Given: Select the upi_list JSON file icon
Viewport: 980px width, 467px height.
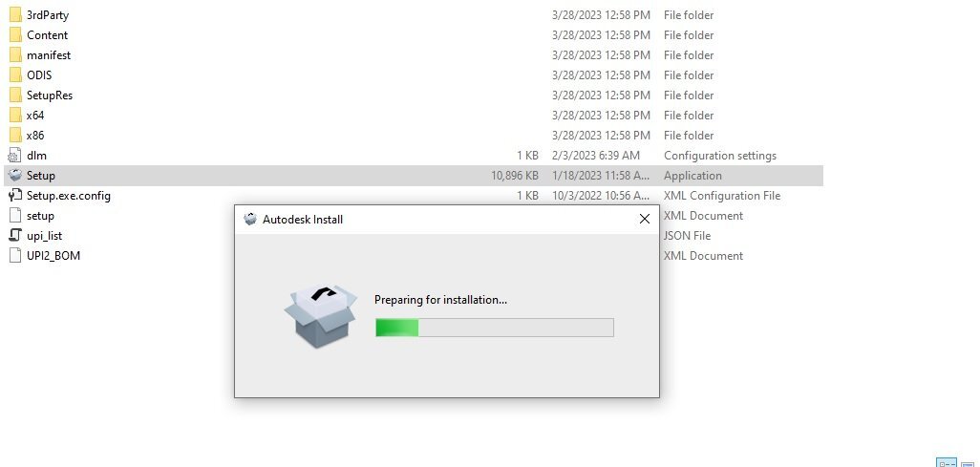Looking at the screenshot, I should click(x=15, y=236).
